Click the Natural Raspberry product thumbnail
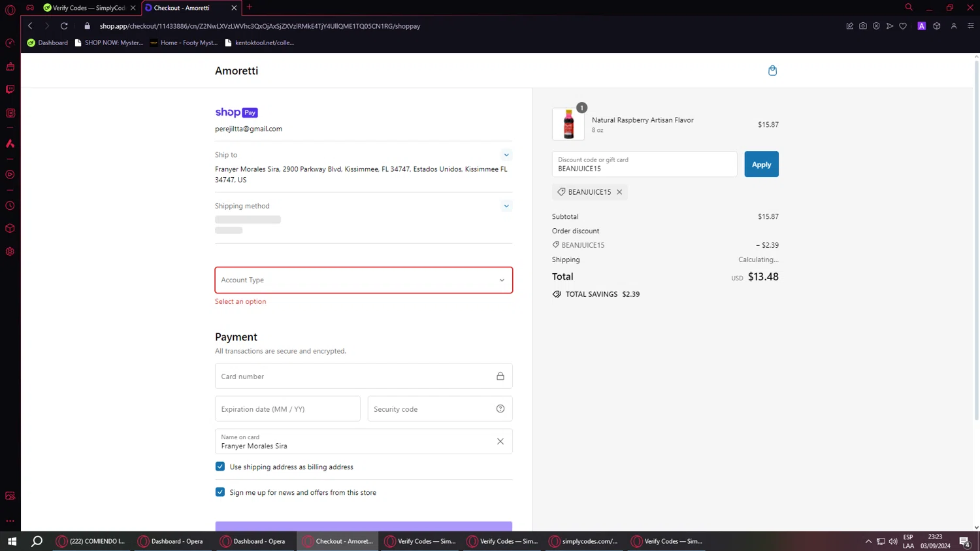 pyautogui.click(x=568, y=124)
